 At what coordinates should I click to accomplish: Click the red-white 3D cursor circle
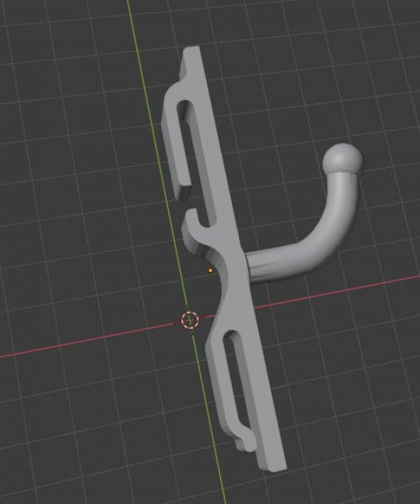[x=190, y=319]
